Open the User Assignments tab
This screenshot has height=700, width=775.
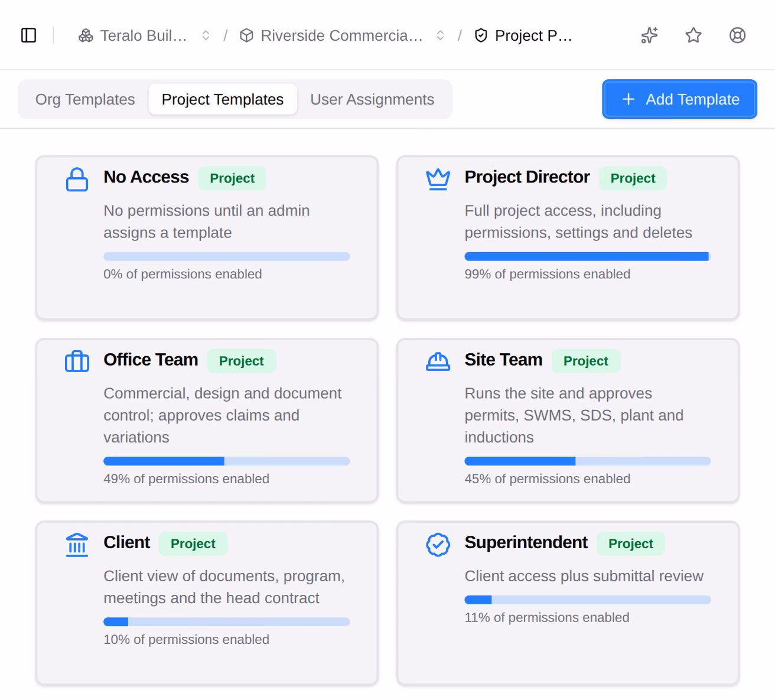click(372, 99)
